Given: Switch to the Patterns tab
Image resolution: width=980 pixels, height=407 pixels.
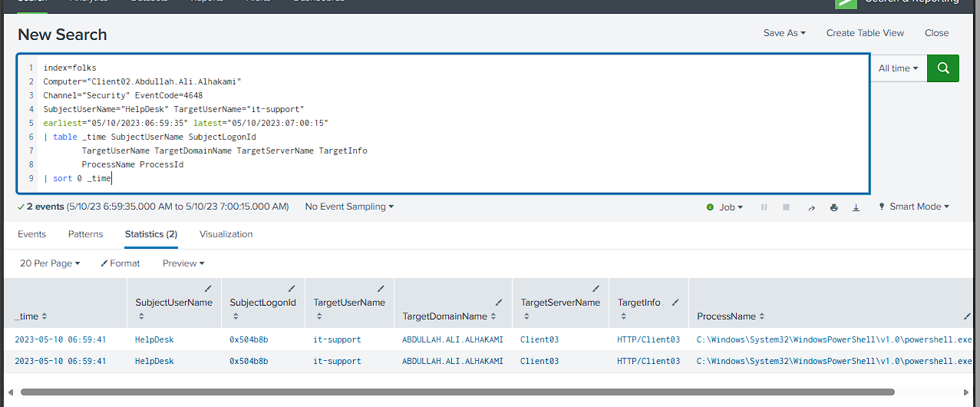Looking at the screenshot, I should [85, 234].
